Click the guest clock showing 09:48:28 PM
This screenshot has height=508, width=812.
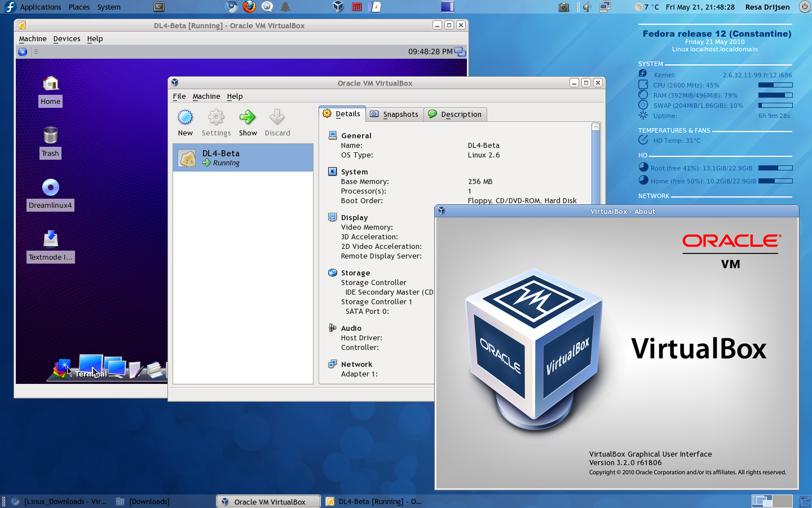(430, 52)
